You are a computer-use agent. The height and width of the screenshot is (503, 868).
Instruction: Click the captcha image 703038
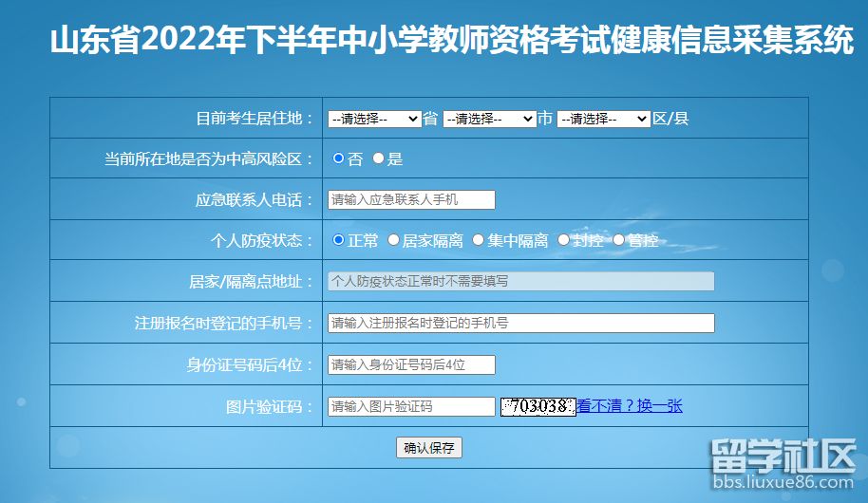pos(538,406)
